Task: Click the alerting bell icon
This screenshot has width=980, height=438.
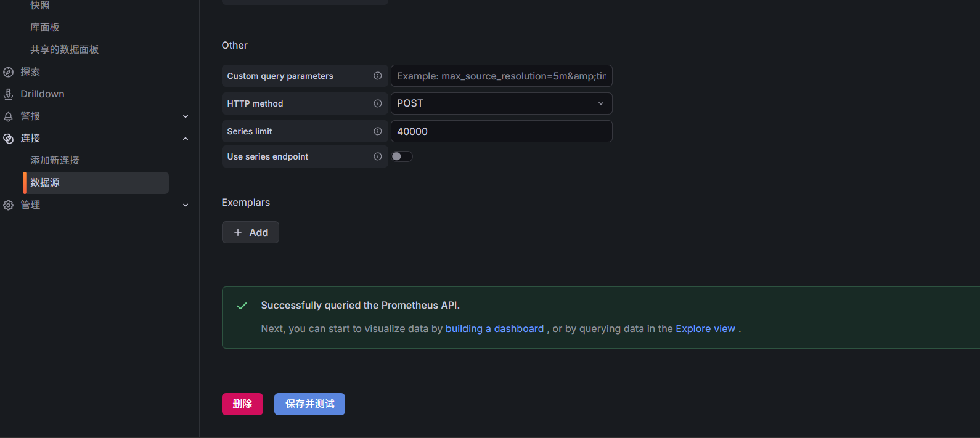Action: 9,116
